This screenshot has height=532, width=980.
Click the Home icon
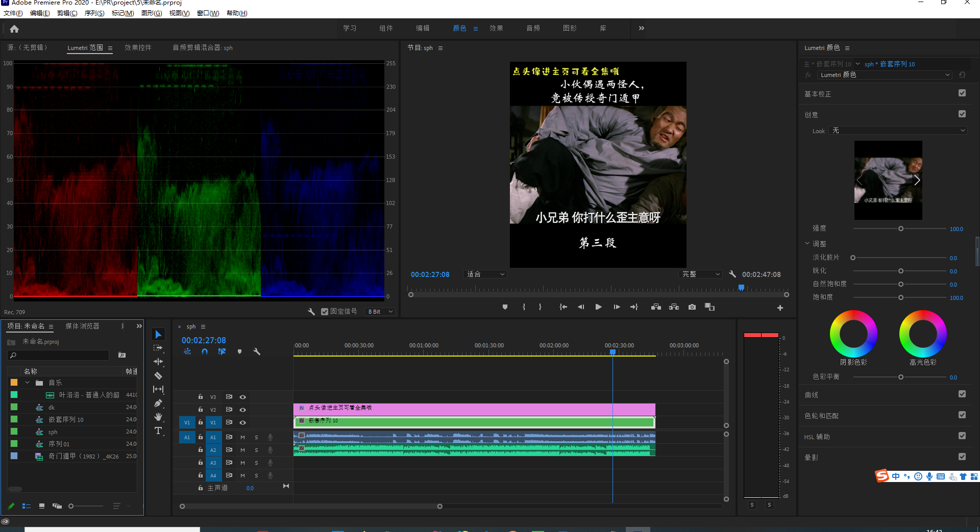point(14,29)
